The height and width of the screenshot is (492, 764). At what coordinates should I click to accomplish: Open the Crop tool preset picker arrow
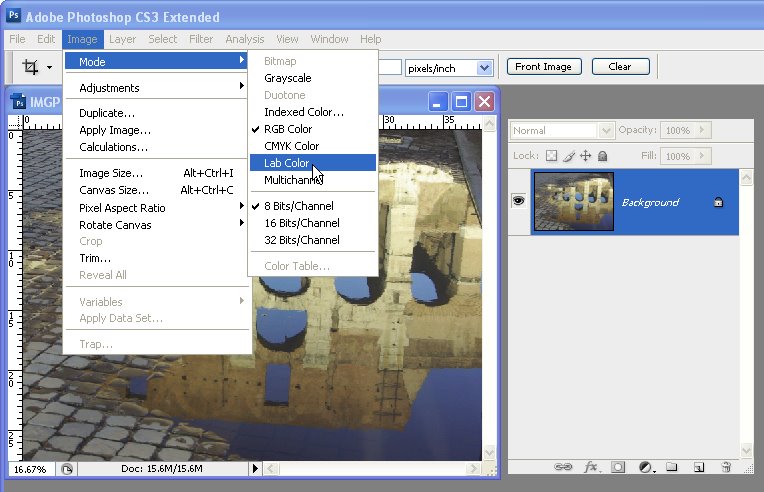[49, 67]
